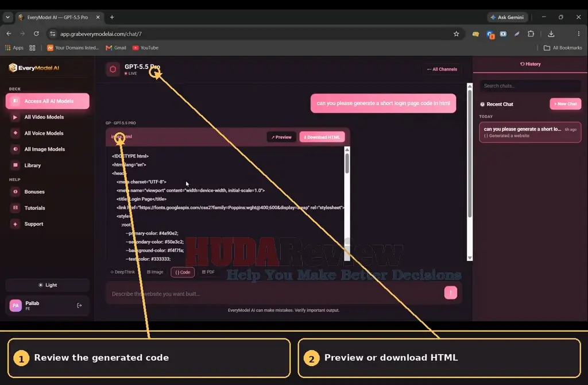Go back to All Channels
Image resolution: width=588 pixels, height=385 pixels.
(442, 70)
